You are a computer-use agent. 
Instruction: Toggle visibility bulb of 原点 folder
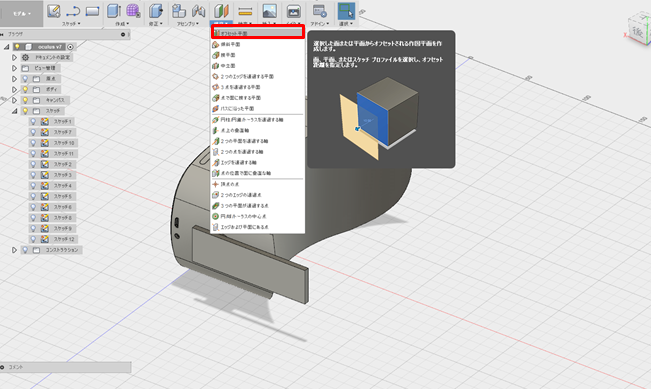pyautogui.click(x=25, y=79)
